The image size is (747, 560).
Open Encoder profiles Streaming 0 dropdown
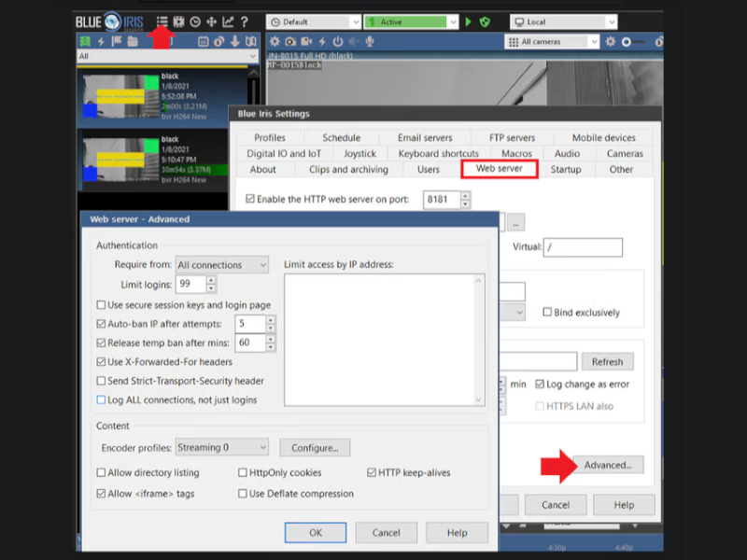(222, 447)
